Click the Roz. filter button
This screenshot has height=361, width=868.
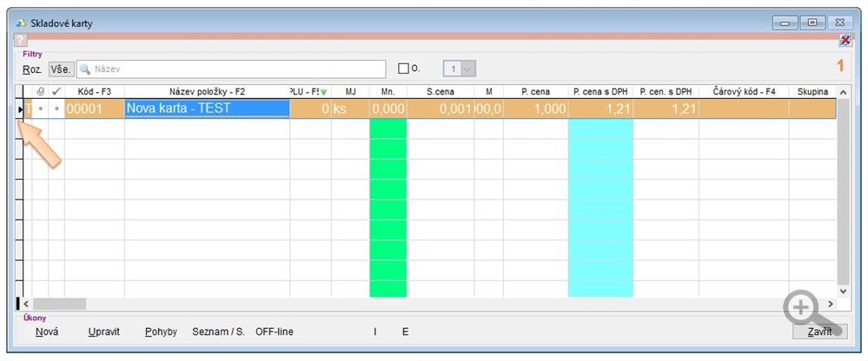32,69
